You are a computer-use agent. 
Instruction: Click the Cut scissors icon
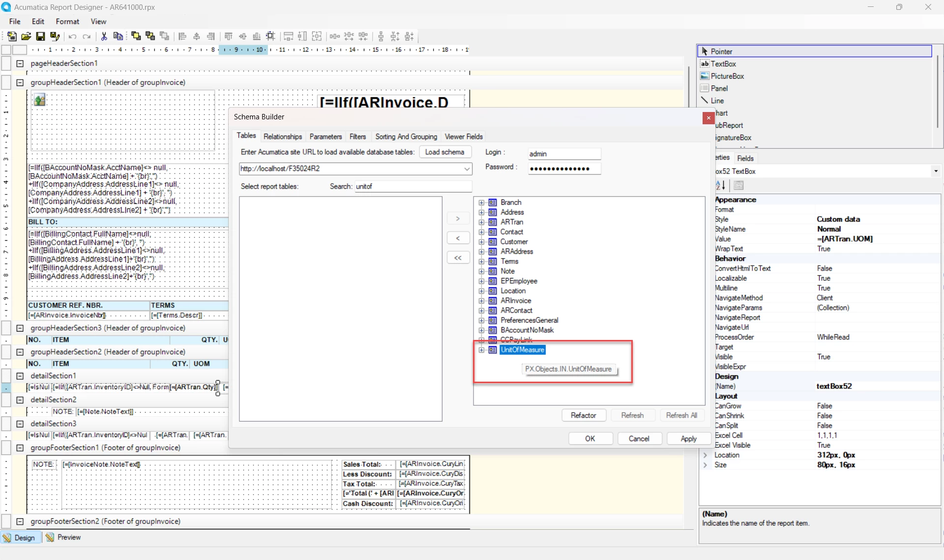(104, 36)
